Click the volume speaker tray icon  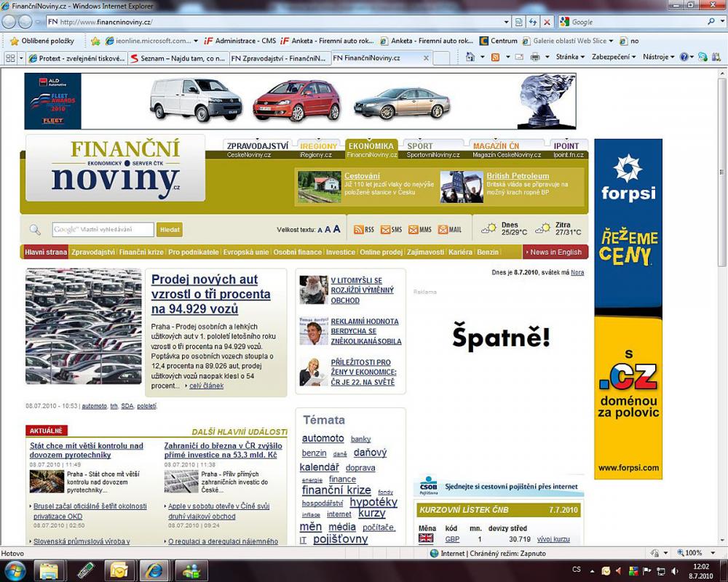[x=675, y=571]
